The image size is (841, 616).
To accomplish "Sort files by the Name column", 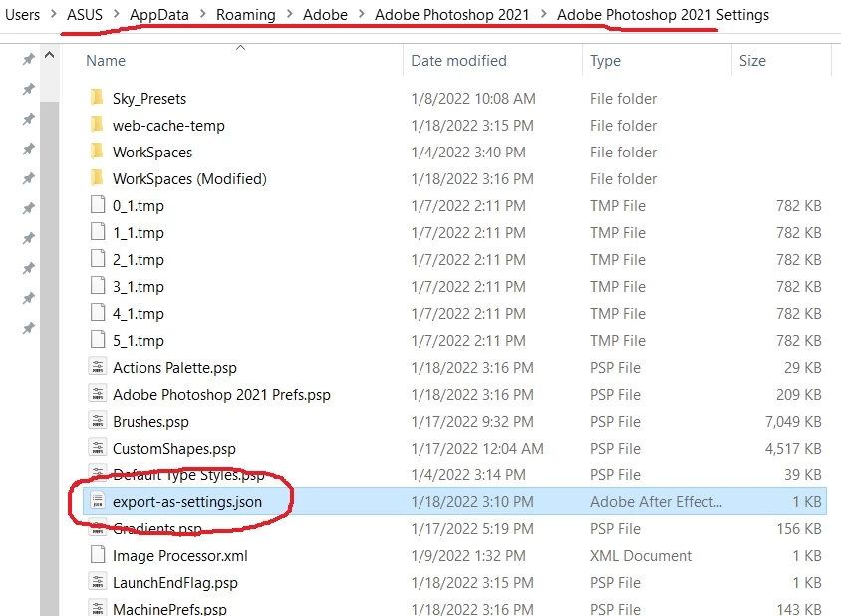I will tap(106, 61).
